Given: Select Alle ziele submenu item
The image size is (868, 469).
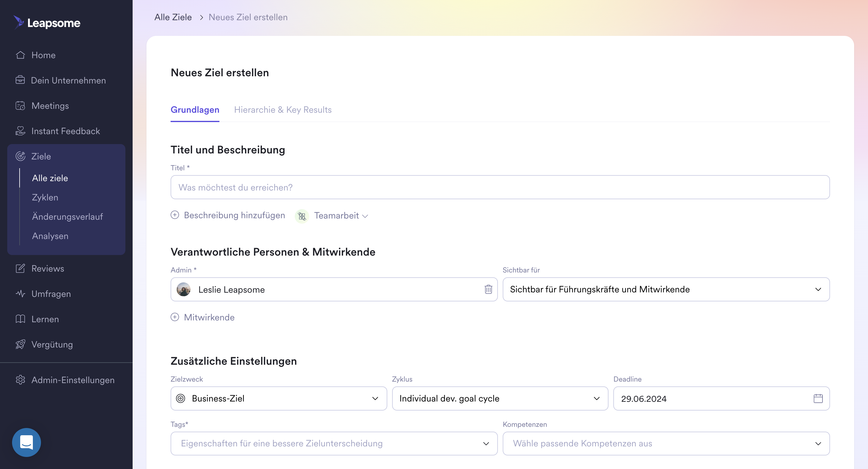Looking at the screenshot, I should pyautogui.click(x=50, y=178).
